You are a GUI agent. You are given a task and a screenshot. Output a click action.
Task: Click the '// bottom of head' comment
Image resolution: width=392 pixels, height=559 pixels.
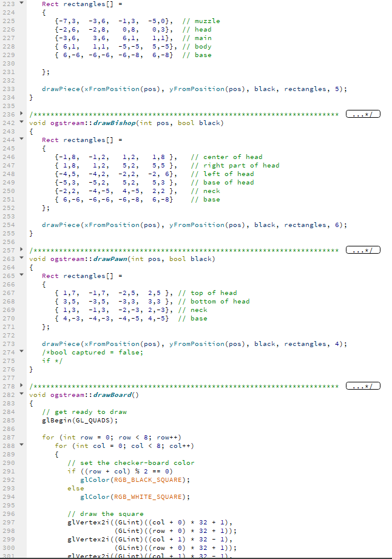pyautogui.click(x=214, y=301)
